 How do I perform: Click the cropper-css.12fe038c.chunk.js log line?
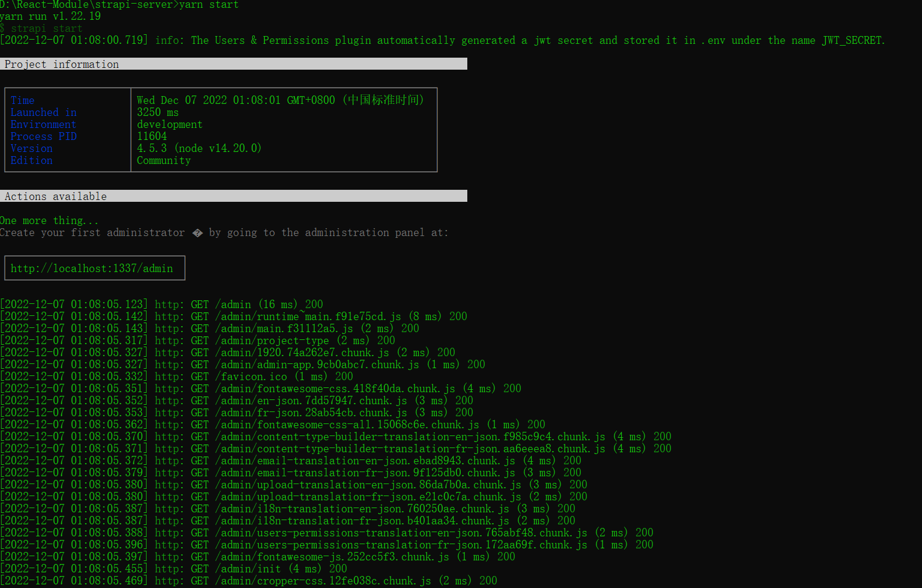[249, 581]
